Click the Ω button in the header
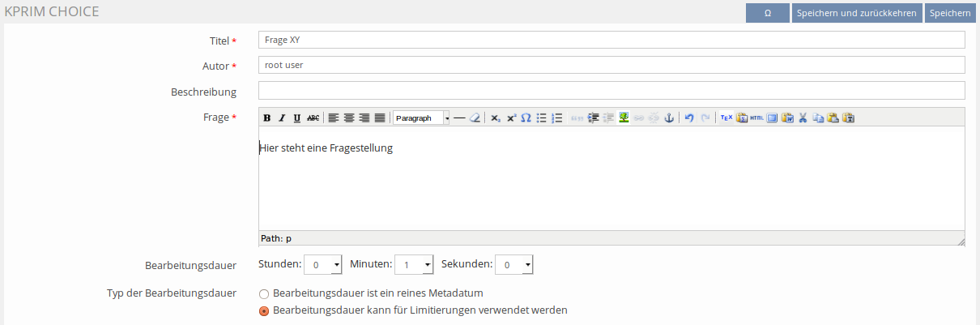Viewport: 980px width, 325px height. click(x=767, y=13)
